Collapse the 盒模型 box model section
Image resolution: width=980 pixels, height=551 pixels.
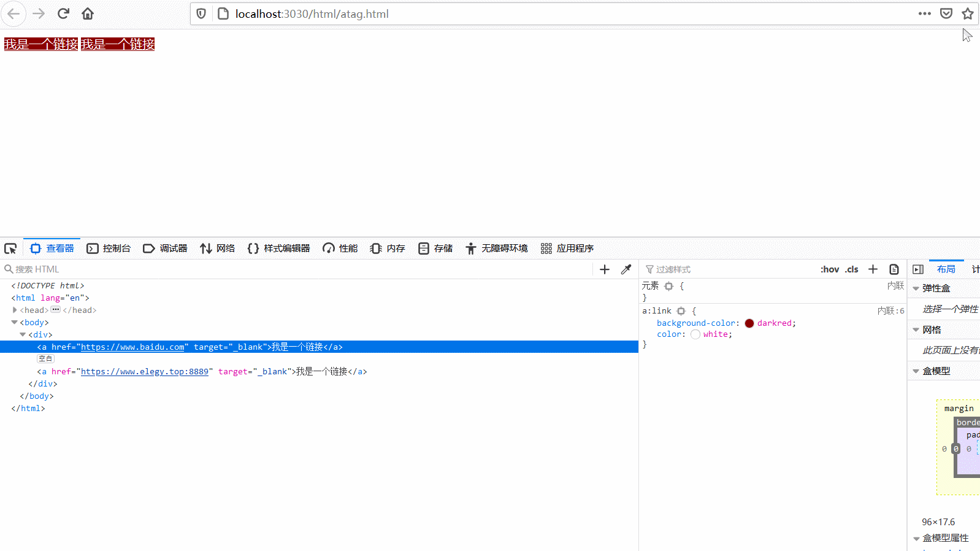(916, 371)
